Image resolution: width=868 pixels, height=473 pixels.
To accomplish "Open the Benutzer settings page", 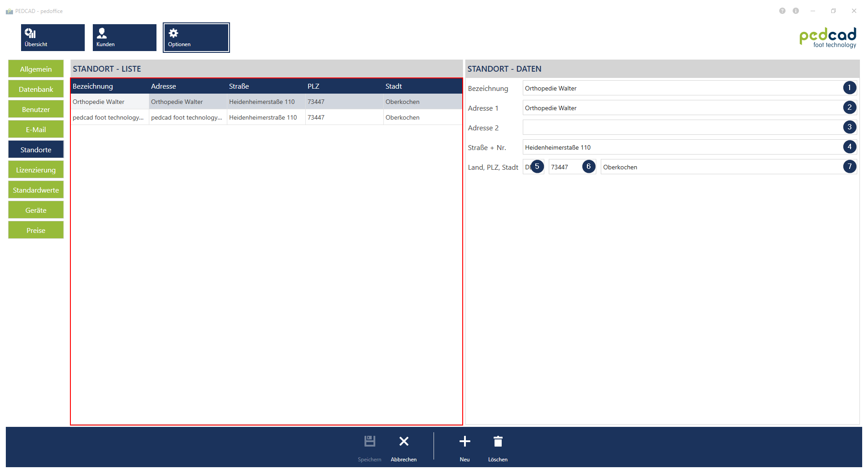I will pos(36,109).
